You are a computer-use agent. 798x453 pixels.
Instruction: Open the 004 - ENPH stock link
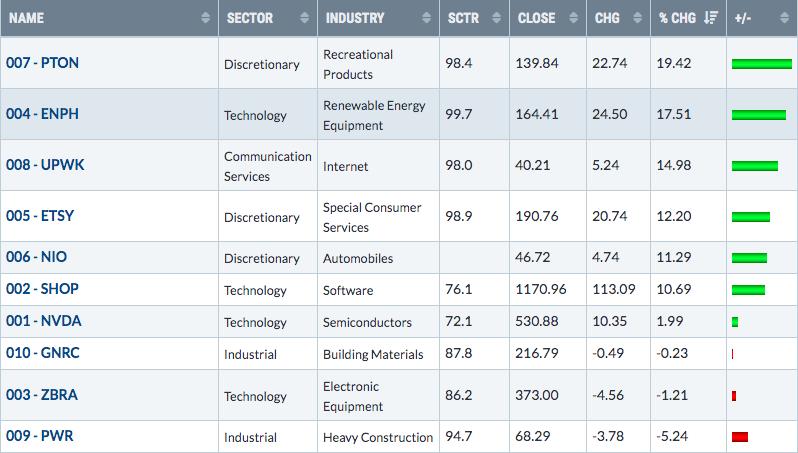[x=43, y=114]
